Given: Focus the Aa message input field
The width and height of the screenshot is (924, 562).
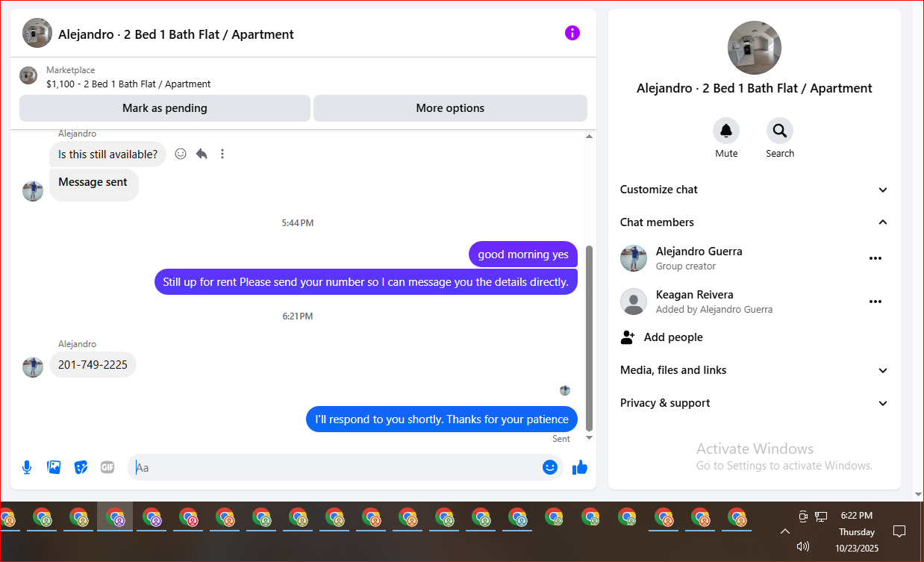Looking at the screenshot, I should [x=336, y=467].
